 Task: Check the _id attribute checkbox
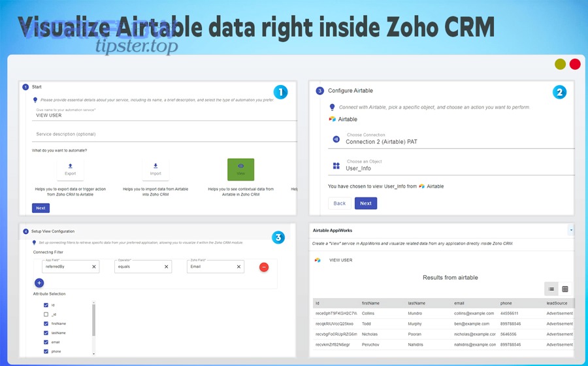(46, 314)
